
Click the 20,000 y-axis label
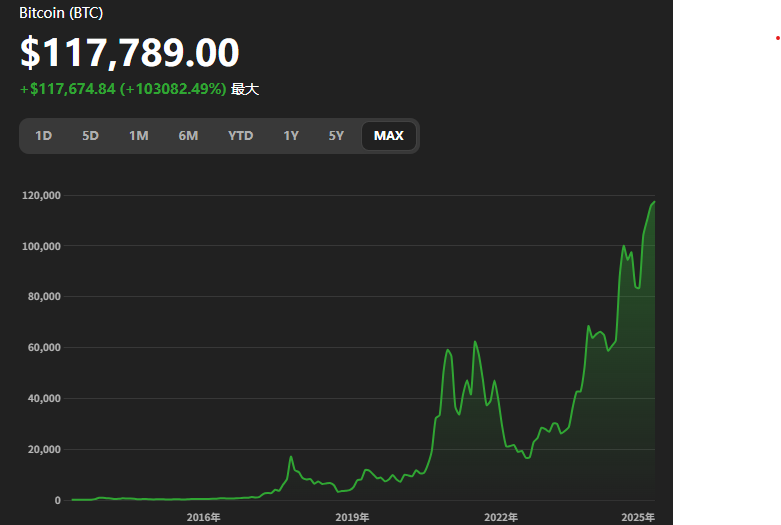click(x=43, y=450)
